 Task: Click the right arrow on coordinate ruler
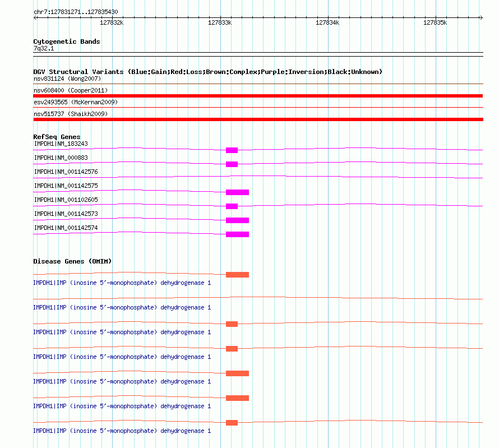(481, 18)
